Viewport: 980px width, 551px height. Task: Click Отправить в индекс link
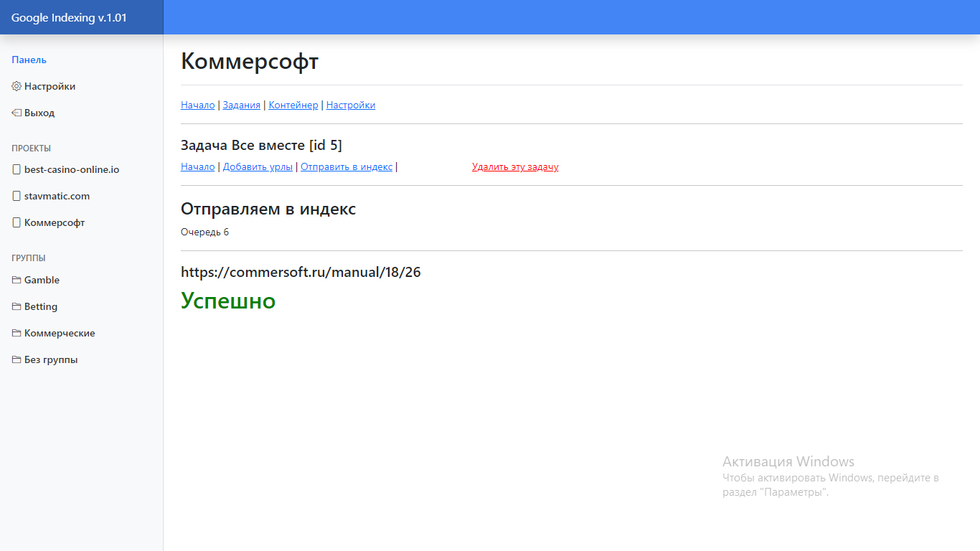coord(347,166)
